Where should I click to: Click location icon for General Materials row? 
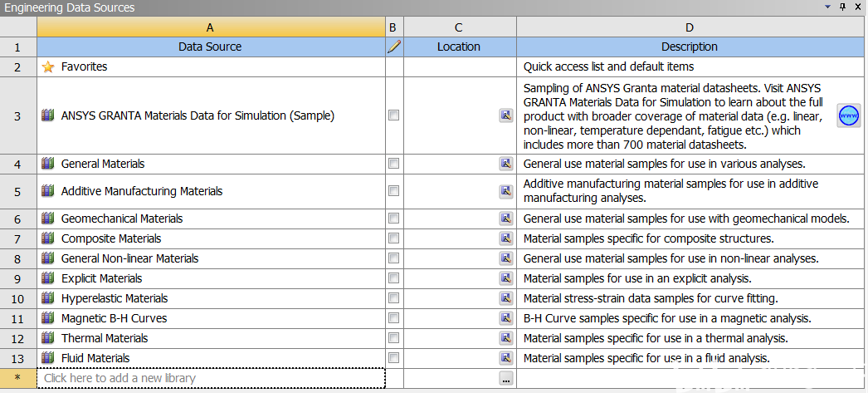tap(506, 164)
